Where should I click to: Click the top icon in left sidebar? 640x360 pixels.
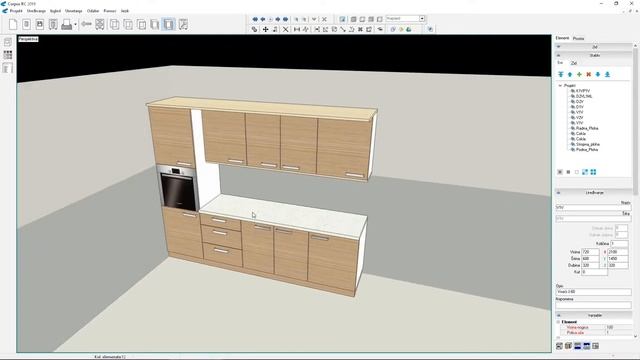tap(7, 42)
